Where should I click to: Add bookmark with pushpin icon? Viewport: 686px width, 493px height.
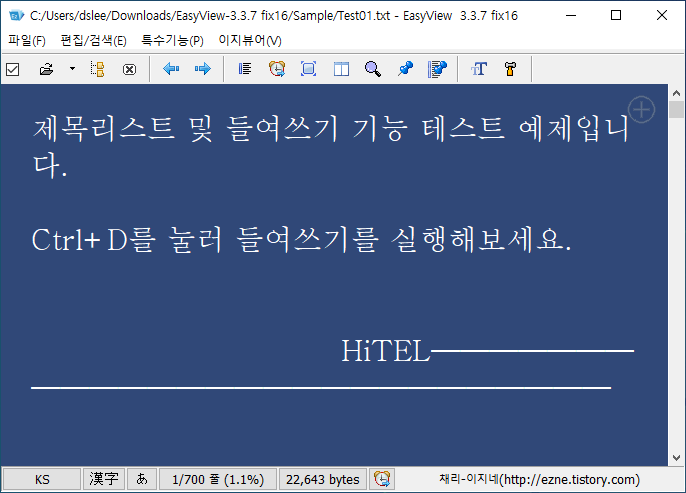click(405, 69)
